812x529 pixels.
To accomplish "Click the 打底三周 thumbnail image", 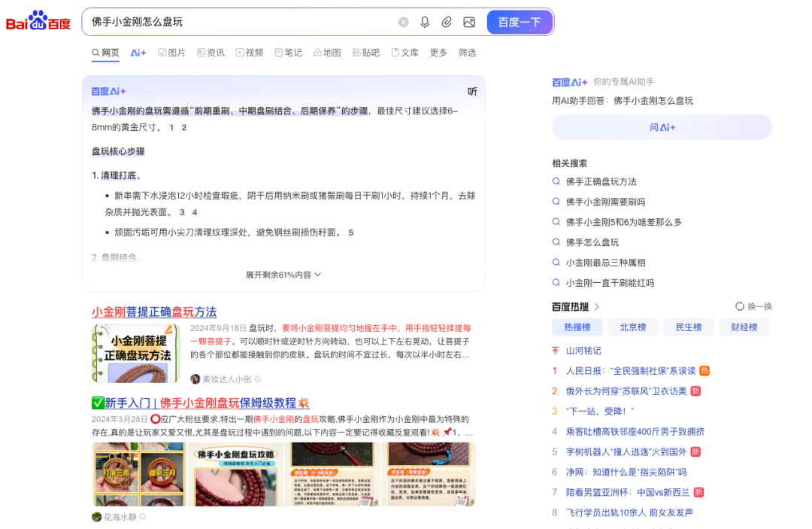I will (x=139, y=474).
